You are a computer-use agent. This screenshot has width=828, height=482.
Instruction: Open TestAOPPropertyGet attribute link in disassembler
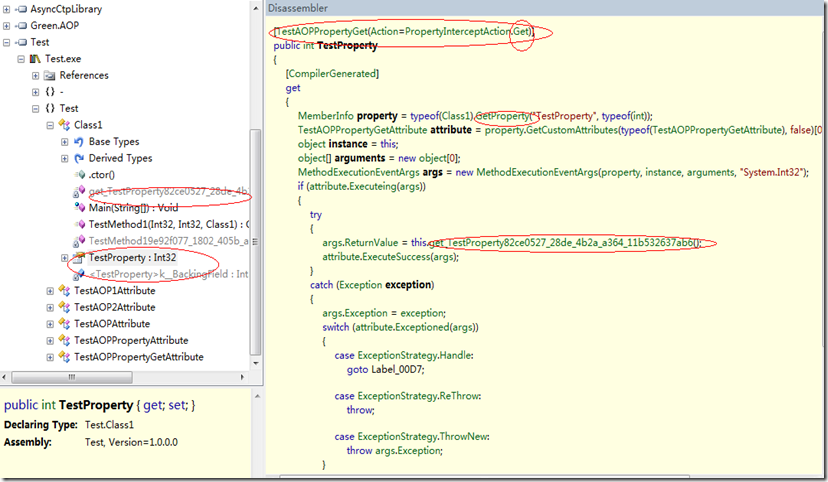(322, 32)
